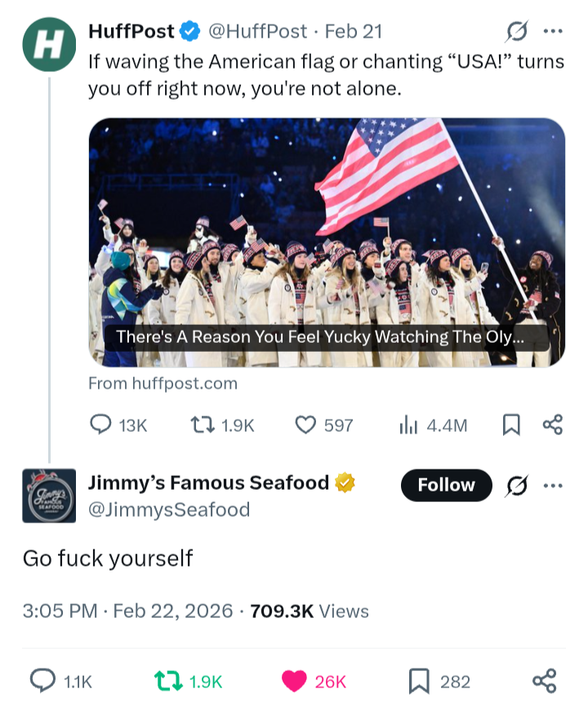Open the 'From huffpost.com' link
588x711 pixels.
coord(163,383)
